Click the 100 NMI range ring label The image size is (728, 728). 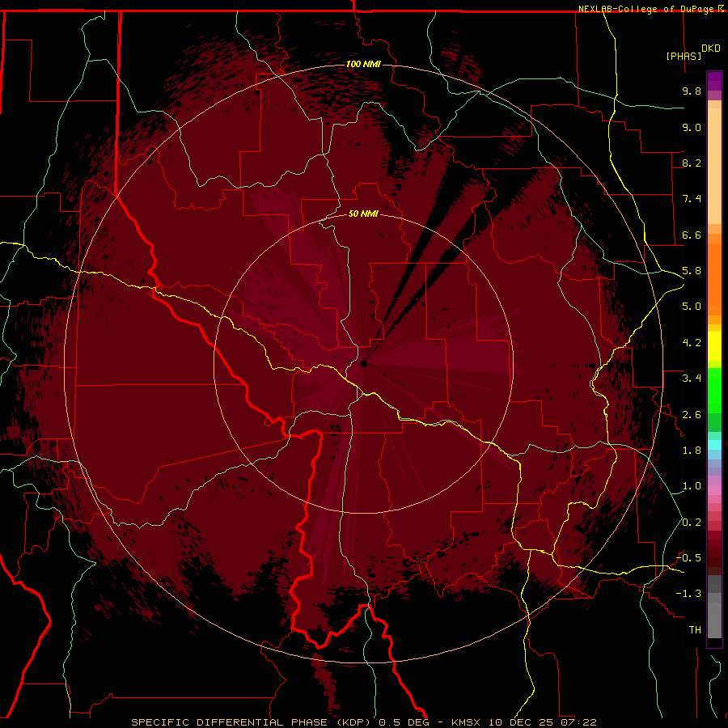[x=363, y=64]
